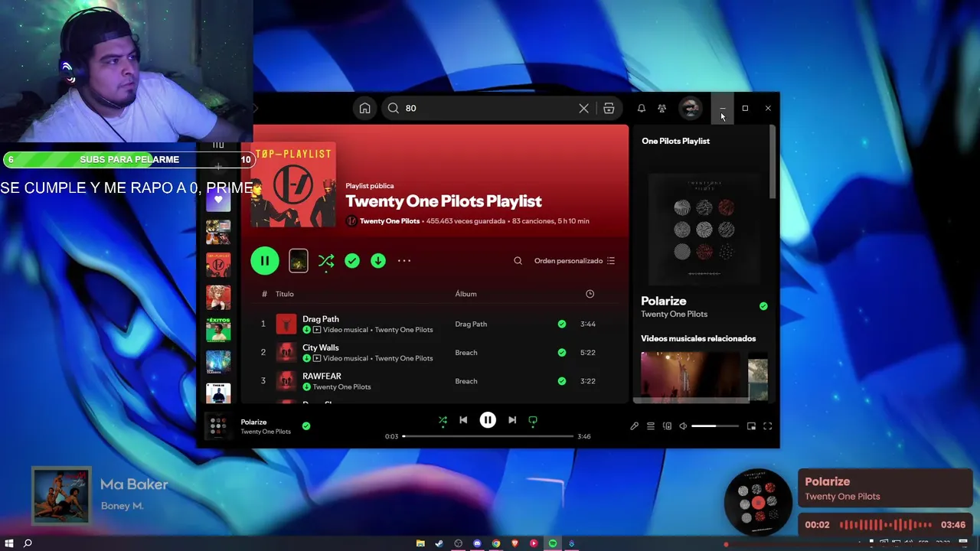
Task: Open the Drag Path album link
Action: pyautogui.click(x=471, y=324)
